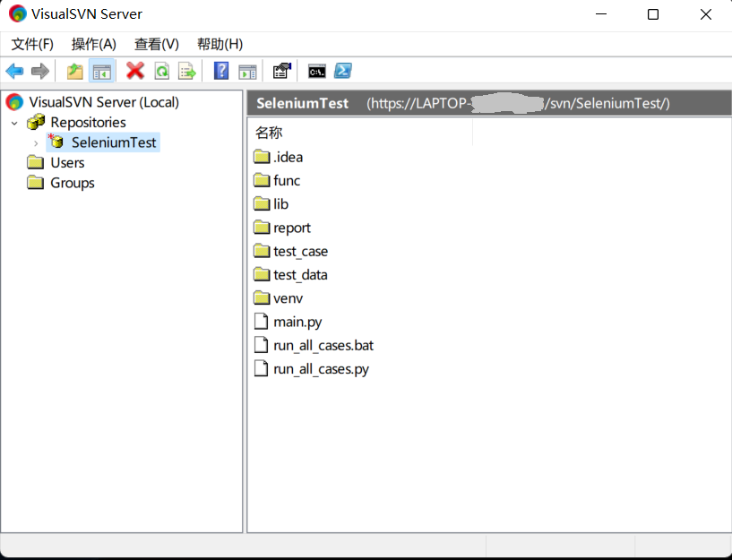This screenshot has height=560, width=732.
Task: Select VisualSVN Server (Local) label
Action: pyautogui.click(x=104, y=102)
